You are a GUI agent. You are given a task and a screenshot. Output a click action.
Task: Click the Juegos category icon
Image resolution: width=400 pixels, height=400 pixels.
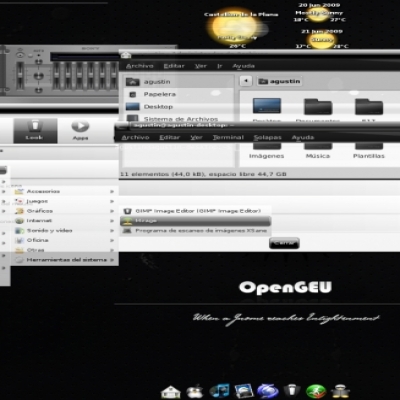coord(19,201)
